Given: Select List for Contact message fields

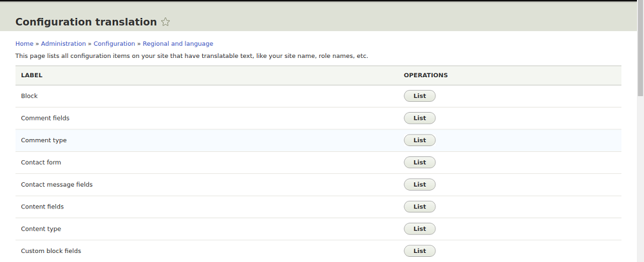Looking at the screenshot, I should click(419, 185).
